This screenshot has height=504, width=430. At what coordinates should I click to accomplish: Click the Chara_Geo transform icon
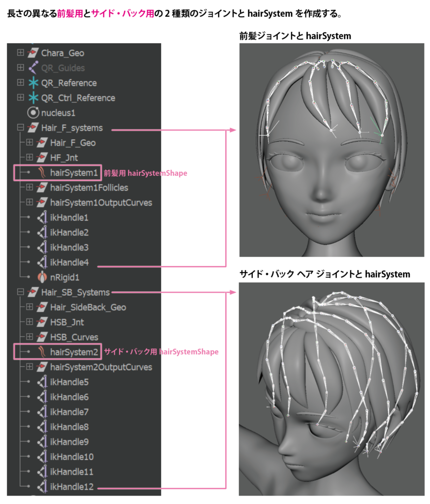coord(33,53)
